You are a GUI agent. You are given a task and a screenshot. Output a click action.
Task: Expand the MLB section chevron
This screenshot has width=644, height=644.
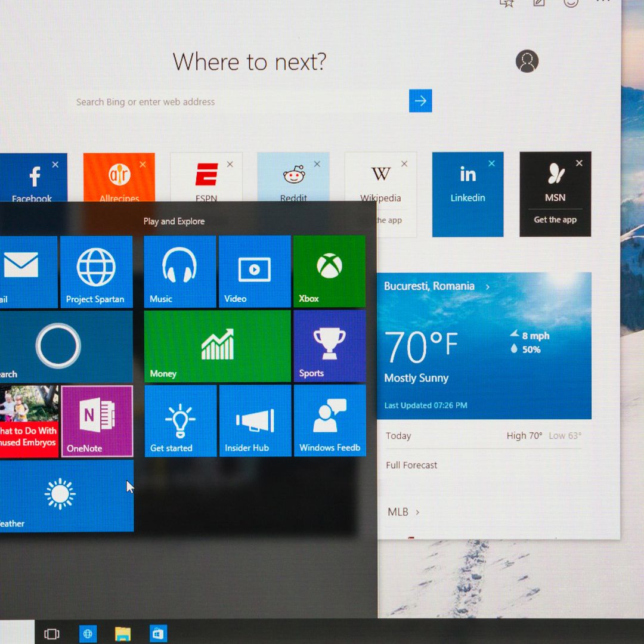[417, 512]
